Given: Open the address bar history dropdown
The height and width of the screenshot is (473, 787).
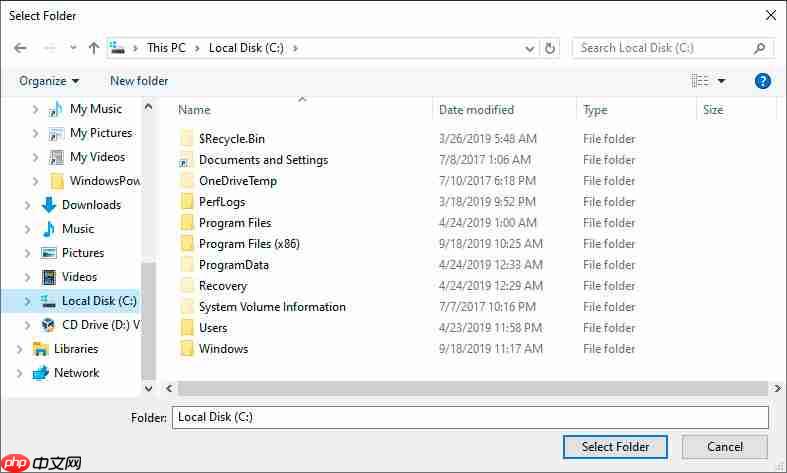Looking at the screenshot, I should click(529, 49).
